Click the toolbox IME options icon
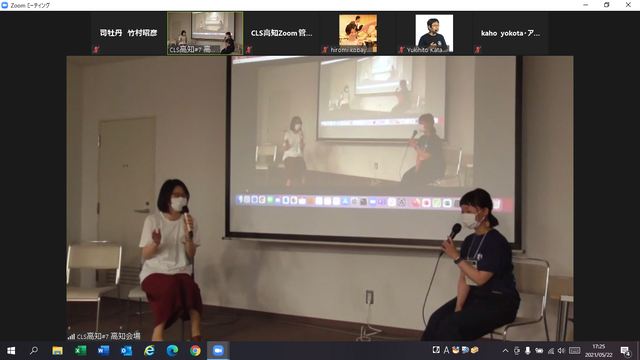This screenshot has height=360, width=640. (x=475, y=350)
